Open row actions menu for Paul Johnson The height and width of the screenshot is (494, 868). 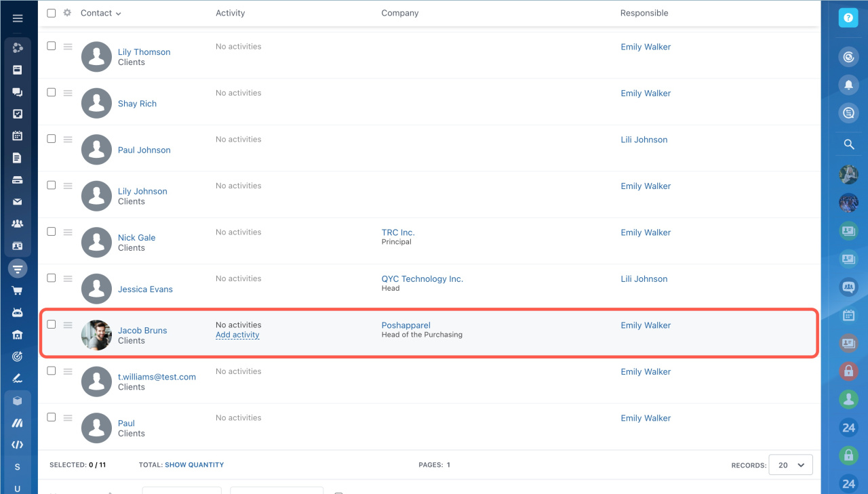click(68, 139)
